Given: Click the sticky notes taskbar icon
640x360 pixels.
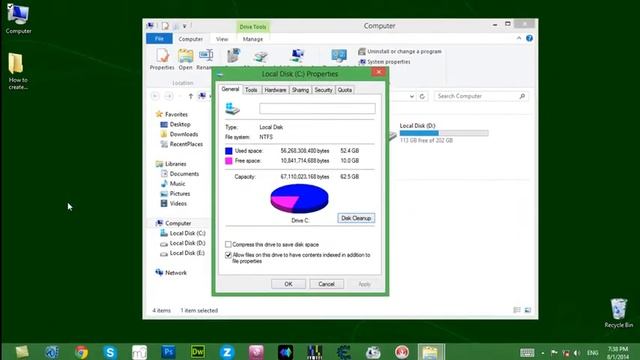Looking at the screenshot, I should [x=22, y=351].
